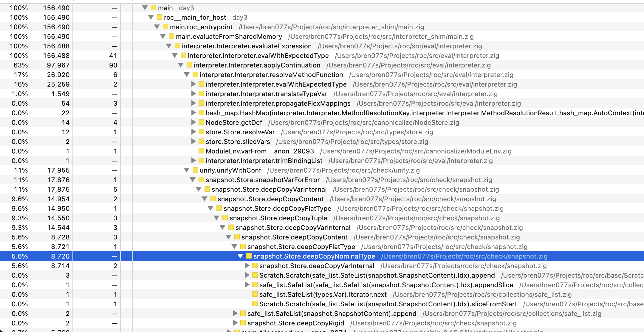Select the interpreter.Interpreter.trimBindingList row
This screenshot has height=332, width=644.
coord(264,161)
